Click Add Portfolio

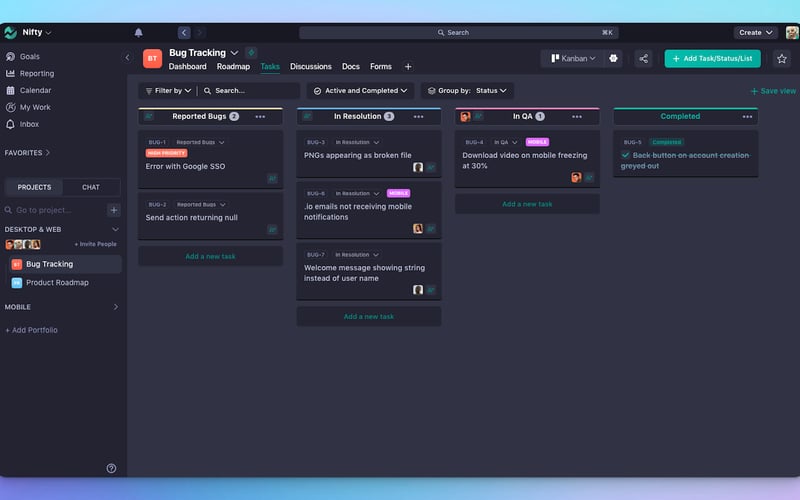[x=31, y=330]
